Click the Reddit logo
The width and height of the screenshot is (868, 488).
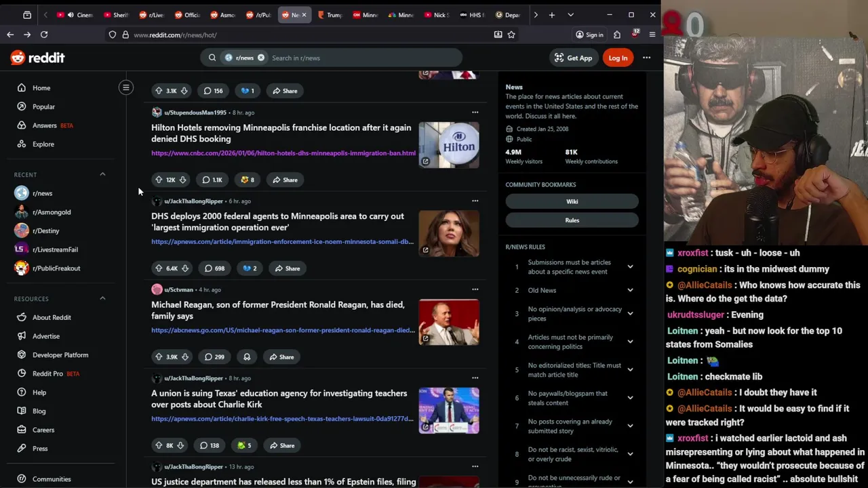pos(38,58)
